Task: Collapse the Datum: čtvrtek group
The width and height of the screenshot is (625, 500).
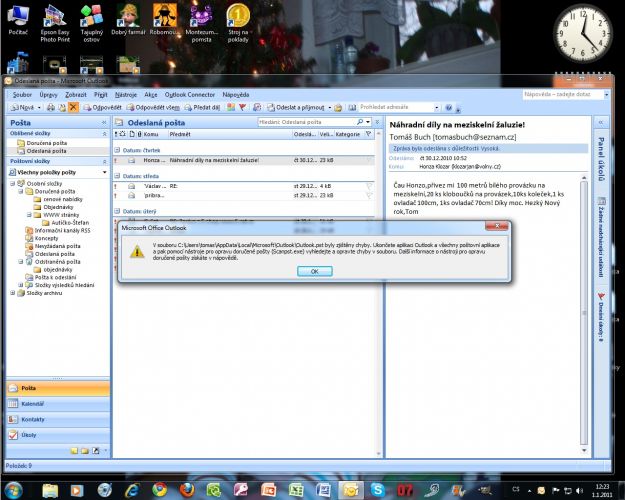Action: tap(117, 150)
